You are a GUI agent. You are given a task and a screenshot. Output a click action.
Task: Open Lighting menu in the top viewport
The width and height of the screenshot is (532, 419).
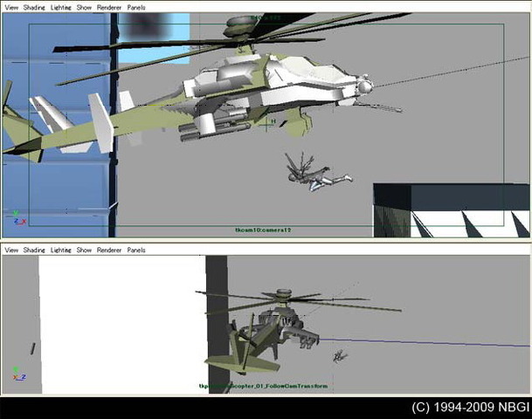(x=61, y=7)
